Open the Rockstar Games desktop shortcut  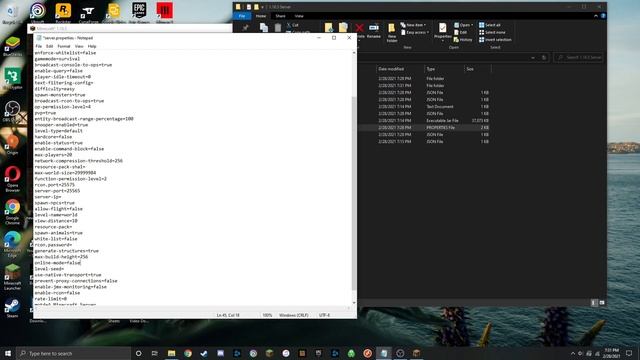pyautogui.click(x=63, y=12)
